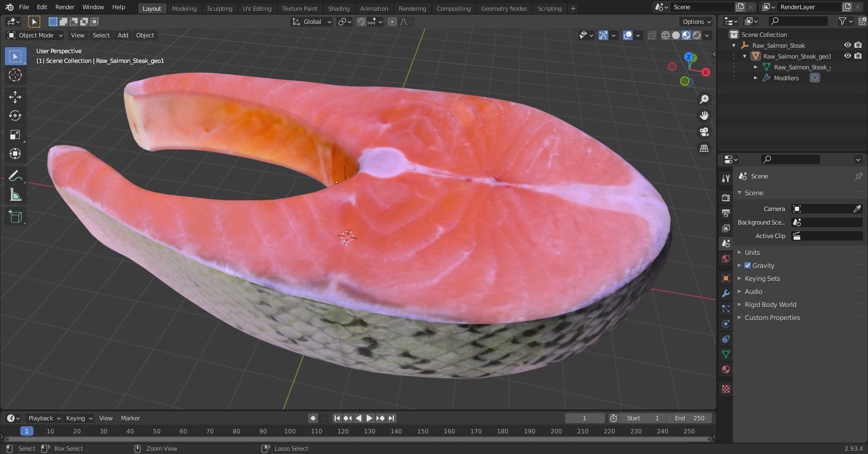Switch to the UV Editing workspace tab
The width and height of the screenshot is (868, 454).
pos(257,9)
